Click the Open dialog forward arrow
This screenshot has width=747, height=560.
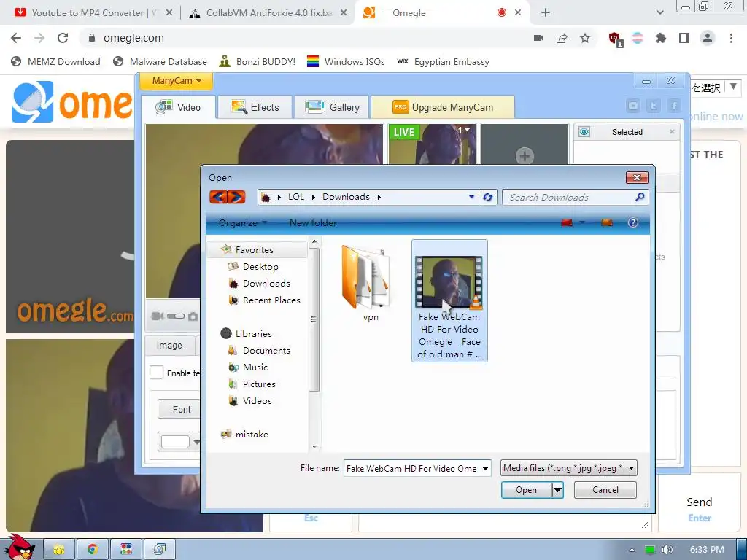point(236,197)
